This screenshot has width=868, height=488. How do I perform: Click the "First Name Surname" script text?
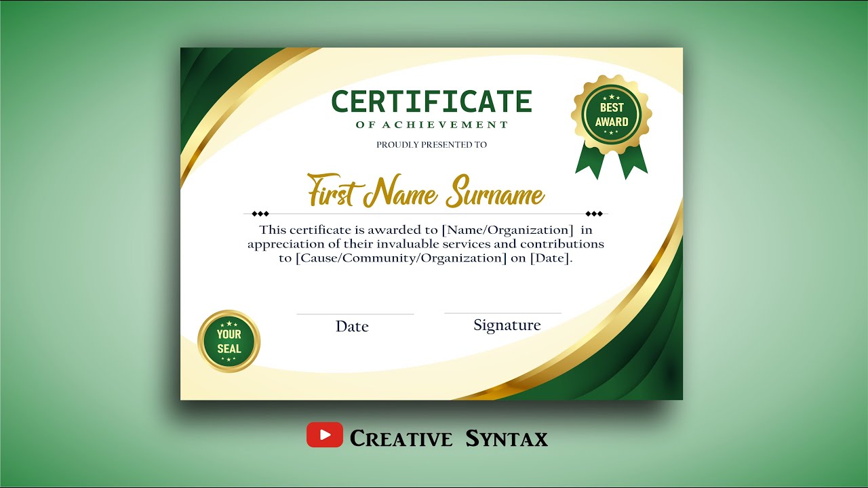(x=425, y=190)
